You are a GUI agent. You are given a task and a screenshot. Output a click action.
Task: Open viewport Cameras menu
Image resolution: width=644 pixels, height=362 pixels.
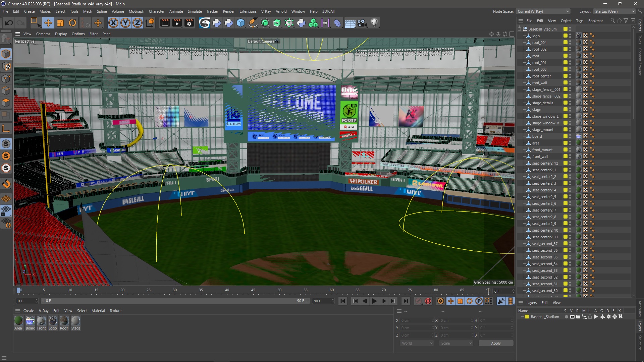tap(43, 34)
